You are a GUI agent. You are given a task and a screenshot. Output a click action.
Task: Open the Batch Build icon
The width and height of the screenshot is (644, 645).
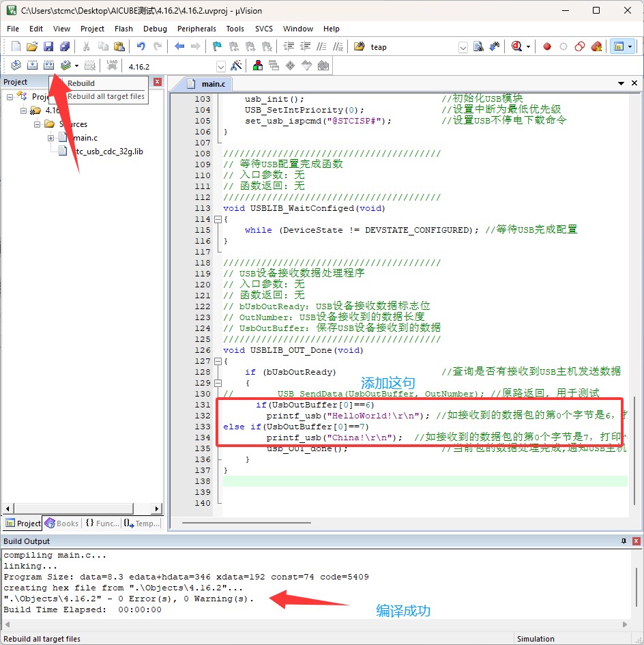(65, 66)
